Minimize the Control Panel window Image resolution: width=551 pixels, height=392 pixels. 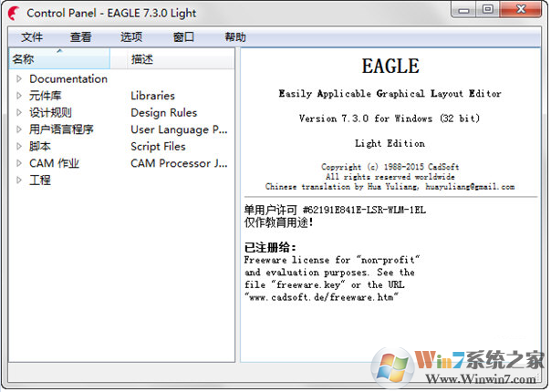[463, 9]
